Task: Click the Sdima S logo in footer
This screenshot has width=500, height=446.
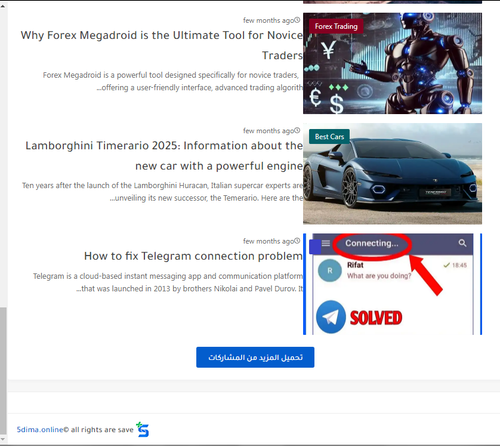Action: click(143, 430)
